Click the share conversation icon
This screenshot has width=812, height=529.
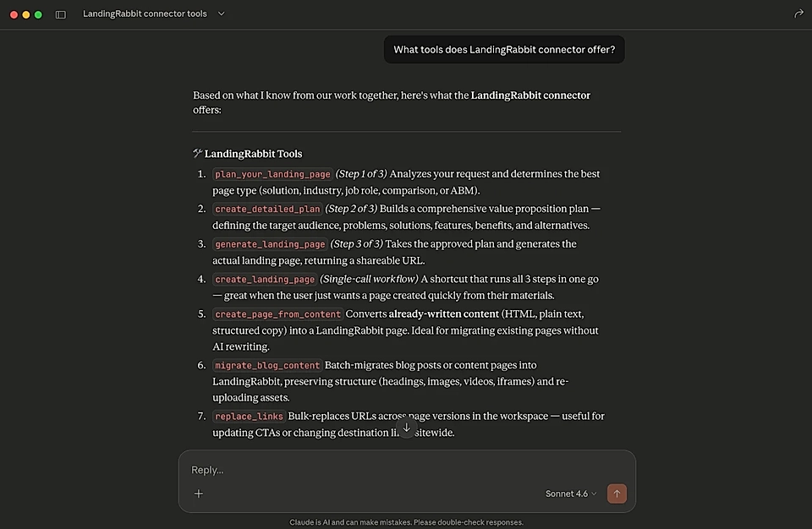coord(798,14)
